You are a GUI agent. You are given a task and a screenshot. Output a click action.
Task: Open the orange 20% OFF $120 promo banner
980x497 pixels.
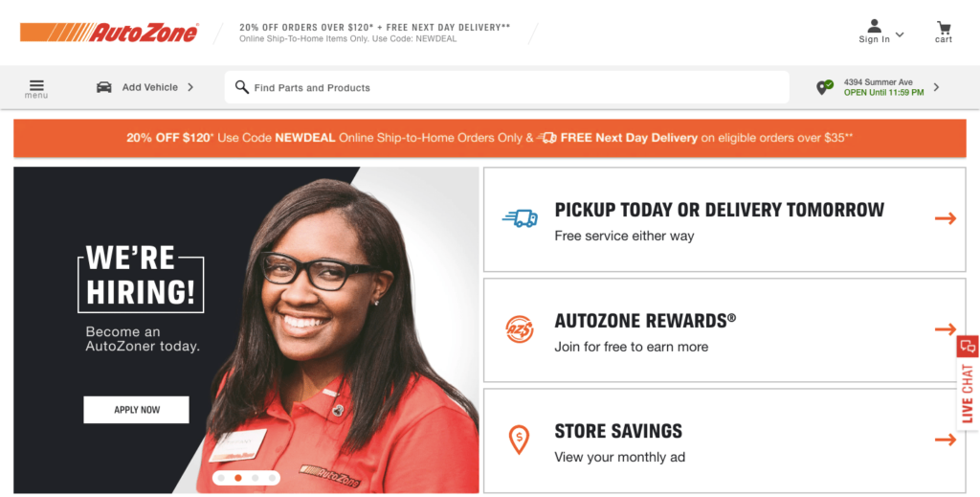489,138
